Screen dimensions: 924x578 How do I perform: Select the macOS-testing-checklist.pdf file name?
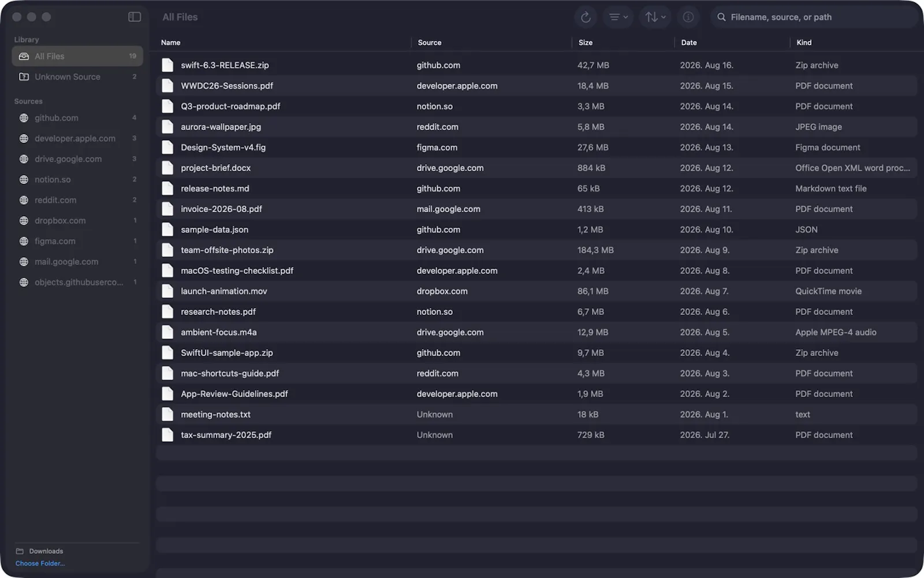pyautogui.click(x=237, y=271)
